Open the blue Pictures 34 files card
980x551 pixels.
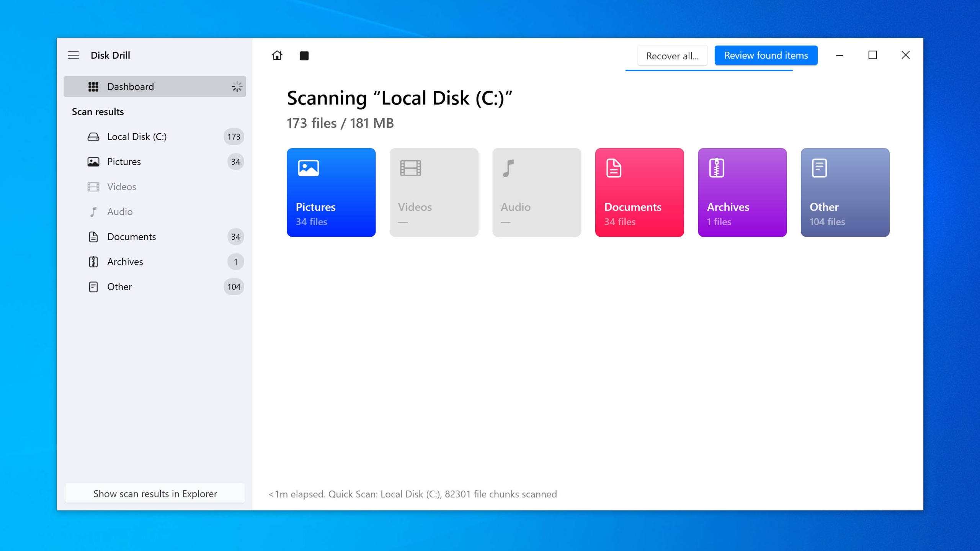click(331, 192)
